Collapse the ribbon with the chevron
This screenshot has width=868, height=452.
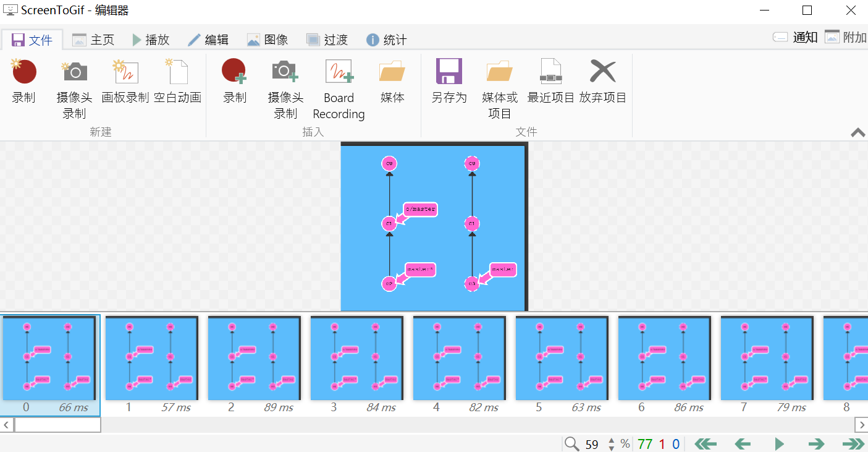pyautogui.click(x=857, y=132)
